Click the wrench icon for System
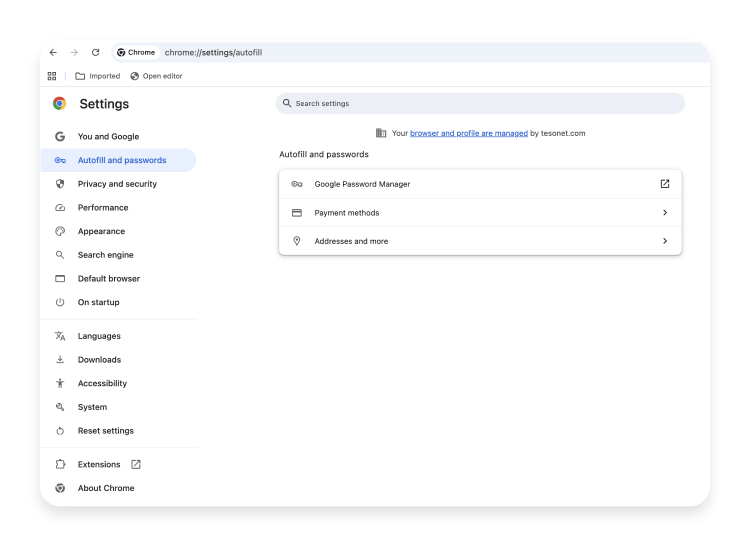The height and width of the screenshot is (547, 750). tap(60, 407)
